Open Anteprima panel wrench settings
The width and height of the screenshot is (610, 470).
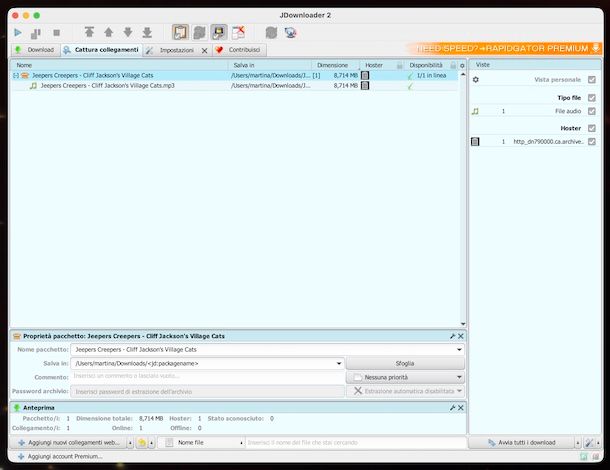click(452, 408)
